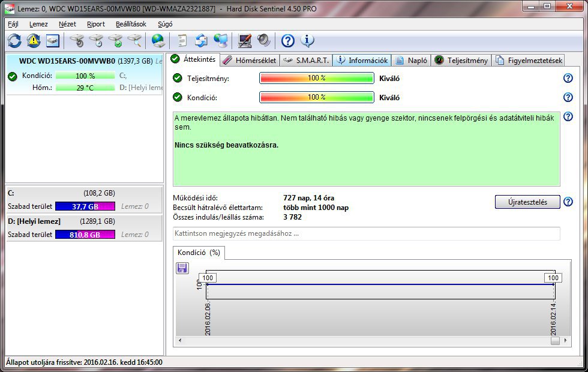588x372 pixels.
Task: Click the refresh with warning triangle icon
Action: 34,41
